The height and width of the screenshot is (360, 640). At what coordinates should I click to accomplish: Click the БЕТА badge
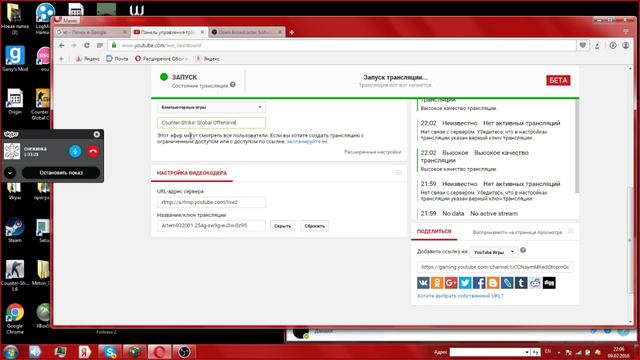click(558, 80)
